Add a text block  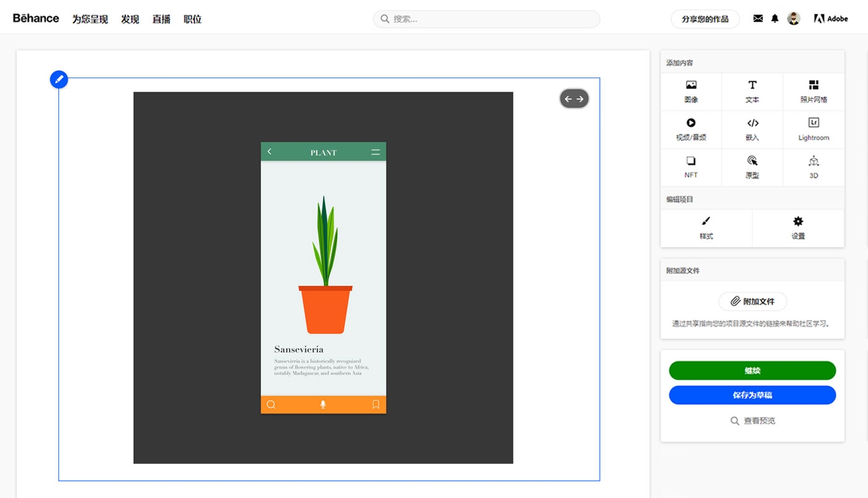click(752, 91)
